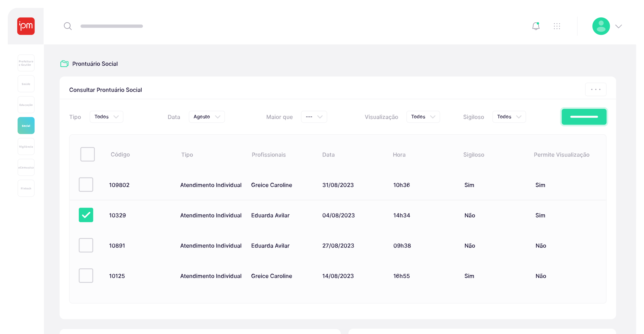The width and height of the screenshot is (644, 334).
Task: Open the Tipo filter dropdown
Action: [106, 116]
